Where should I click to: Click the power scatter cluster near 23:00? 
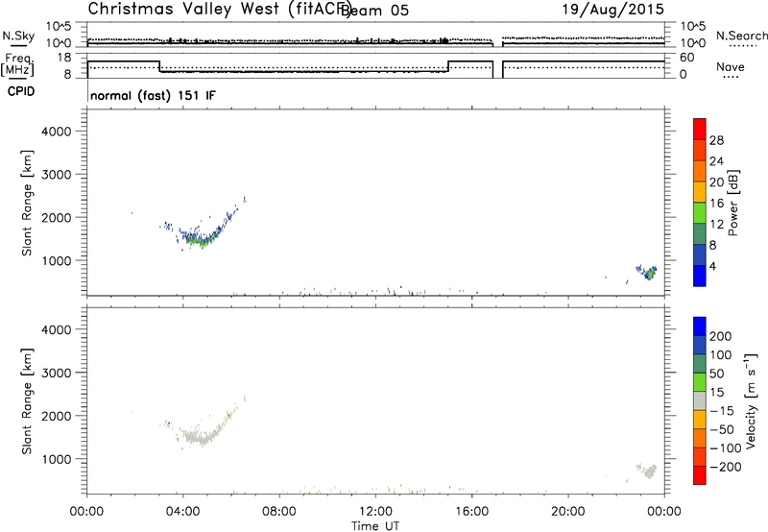(646, 272)
